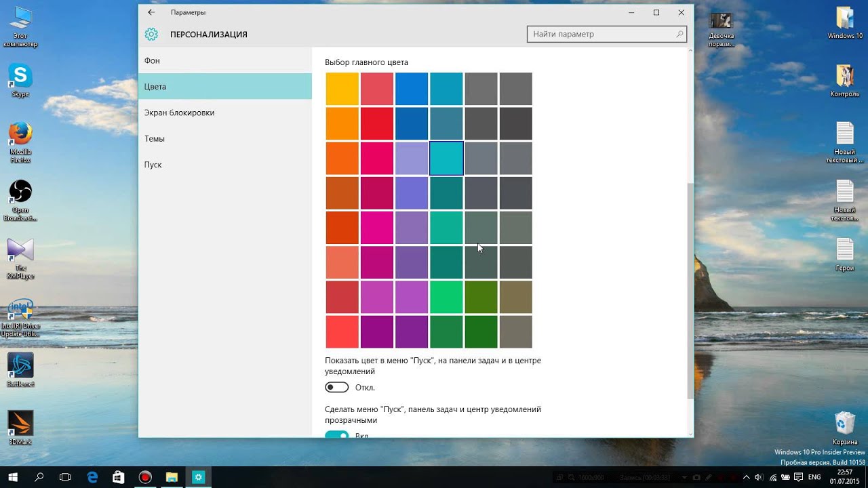This screenshot has width=868, height=488.
Task: Go back with the Параметры arrow
Action: coord(151,12)
